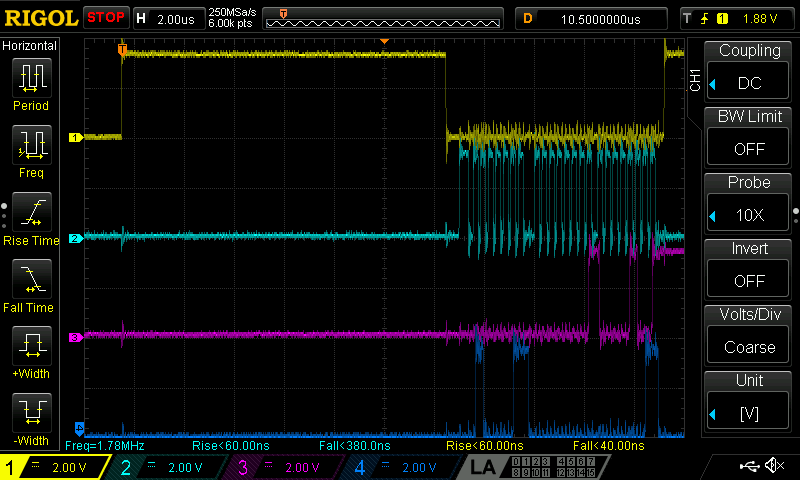Select channel 4 scale 2.00 V tab
The image size is (800, 480).
(403, 467)
